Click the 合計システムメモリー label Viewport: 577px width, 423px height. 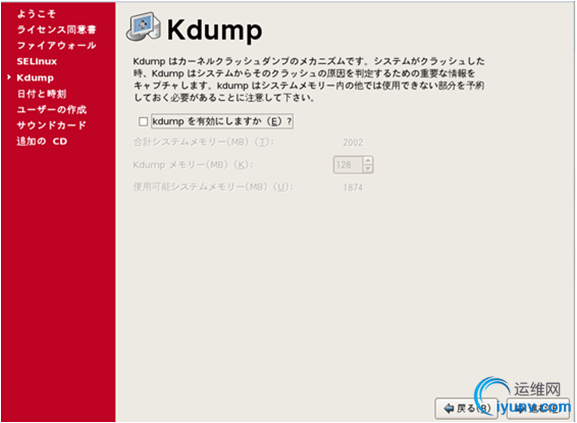(x=203, y=142)
